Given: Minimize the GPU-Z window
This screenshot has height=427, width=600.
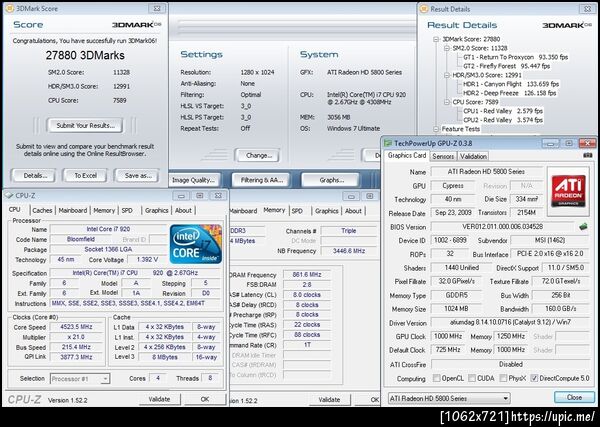Looking at the screenshot, I should 551,143.
